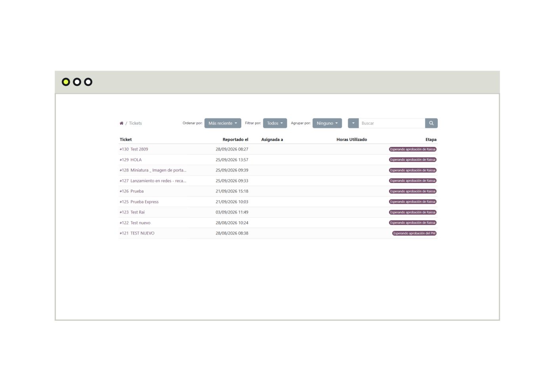Click the 'Ticket' column header
The height and width of the screenshot is (392, 555).
pyautogui.click(x=126, y=140)
